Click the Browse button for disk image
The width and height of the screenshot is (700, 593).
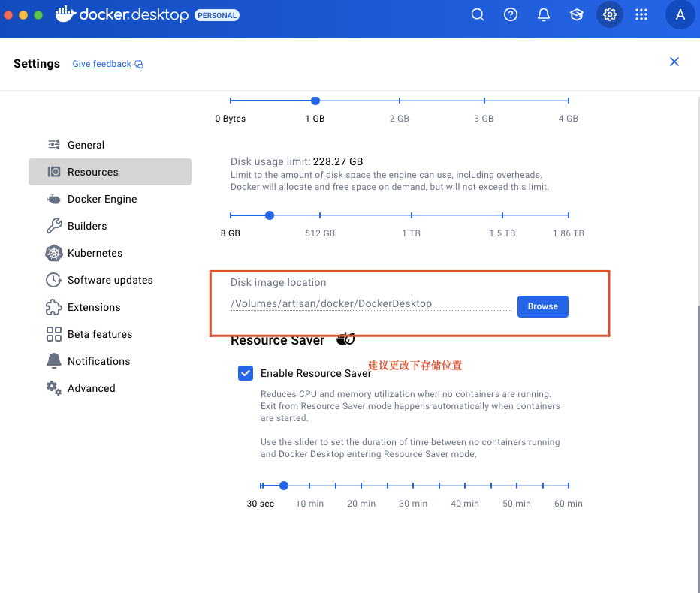[542, 306]
